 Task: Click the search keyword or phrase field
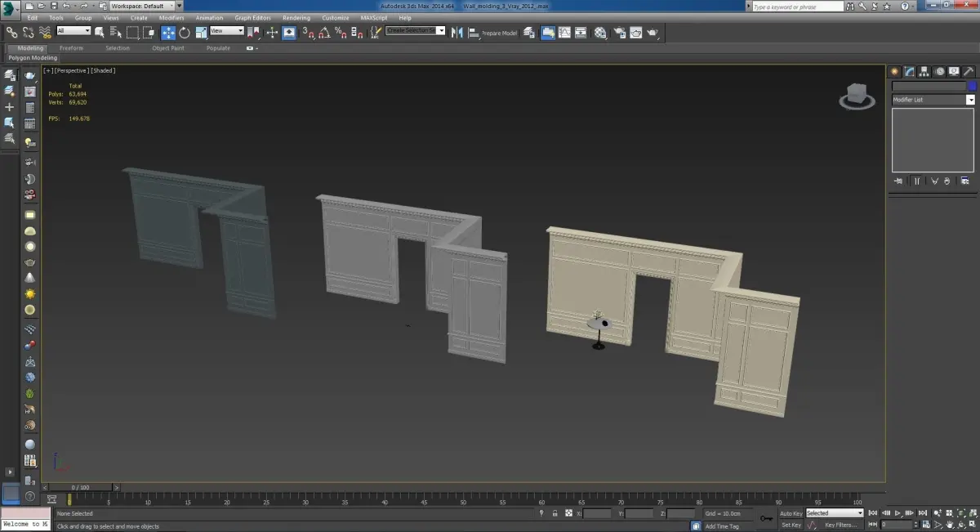pyautogui.click(x=799, y=7)
